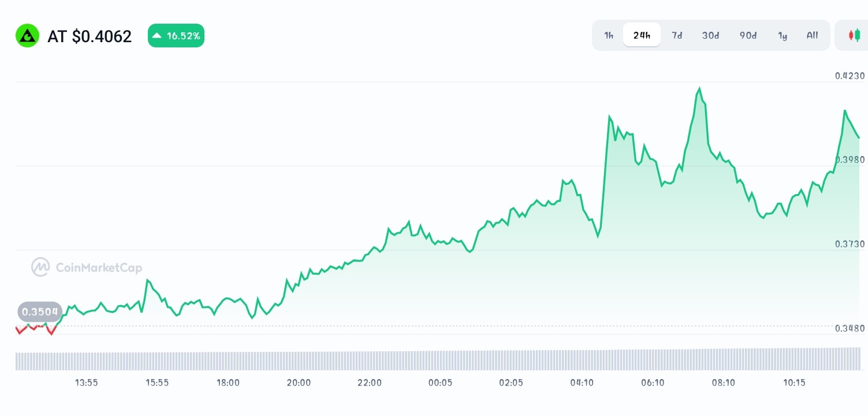Select the 90d time range tab
Screen dimensions: 868x416
[748, 35]
